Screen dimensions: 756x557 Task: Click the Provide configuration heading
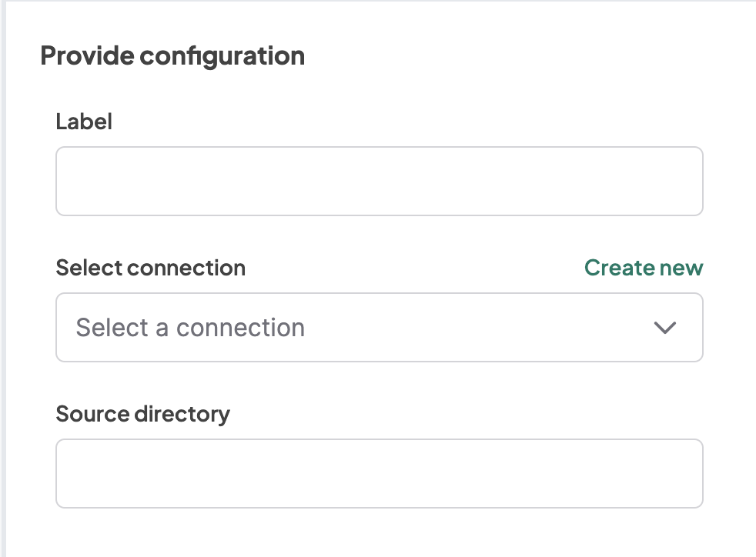(x=172, y=56)
